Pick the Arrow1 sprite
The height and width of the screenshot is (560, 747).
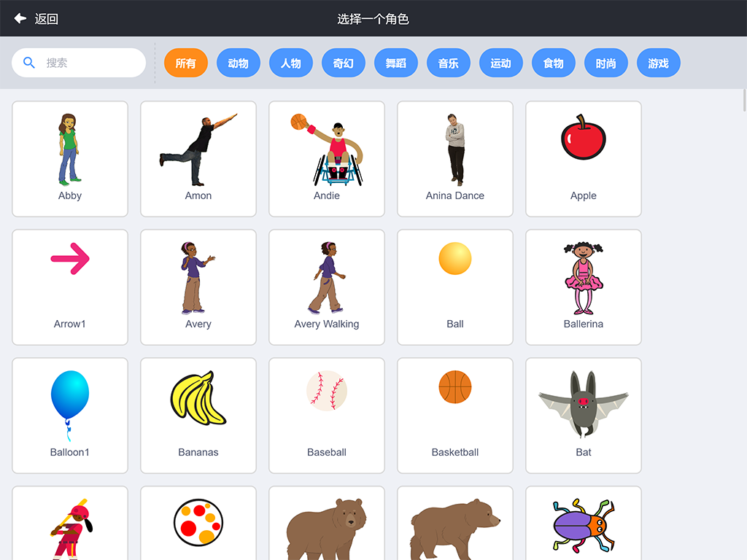pos(70,287)
